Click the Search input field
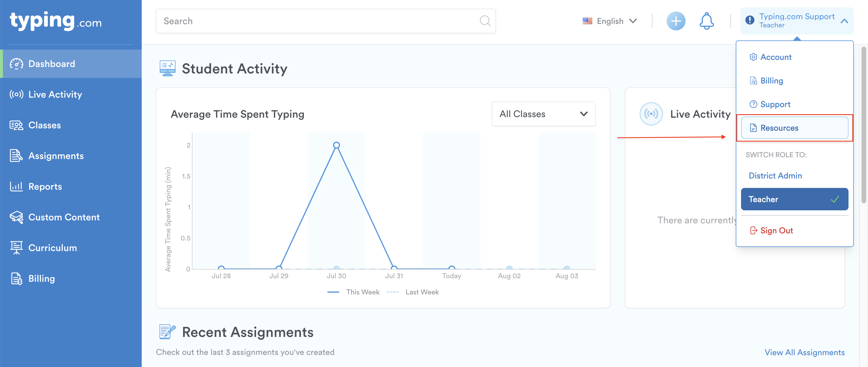This screenshot has width=868, height=367. [317, 21]
